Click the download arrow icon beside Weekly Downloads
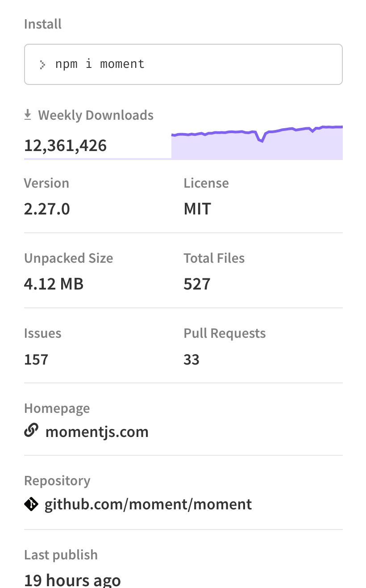Viewport: 366px width, 588px height. [x=28, y=114]
